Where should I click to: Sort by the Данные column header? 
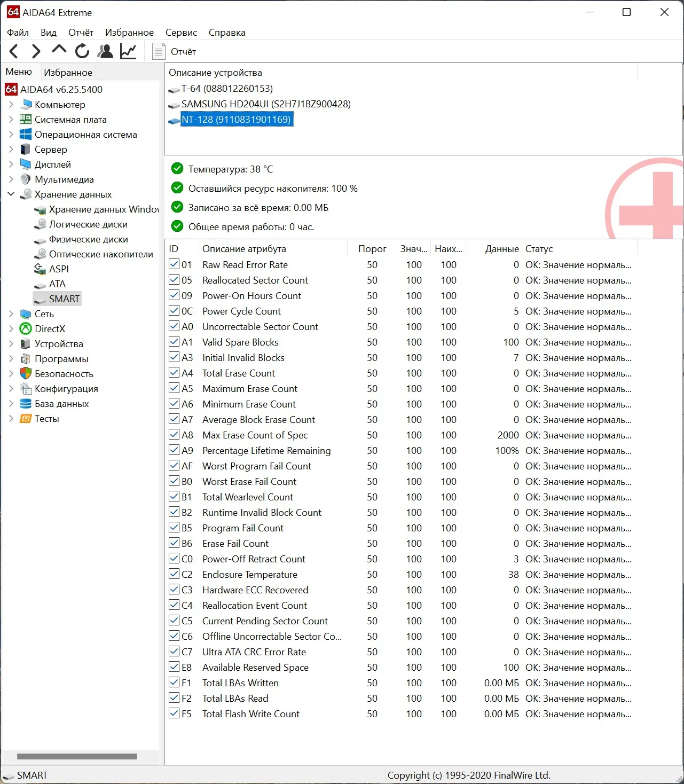(x=495, y=249)
